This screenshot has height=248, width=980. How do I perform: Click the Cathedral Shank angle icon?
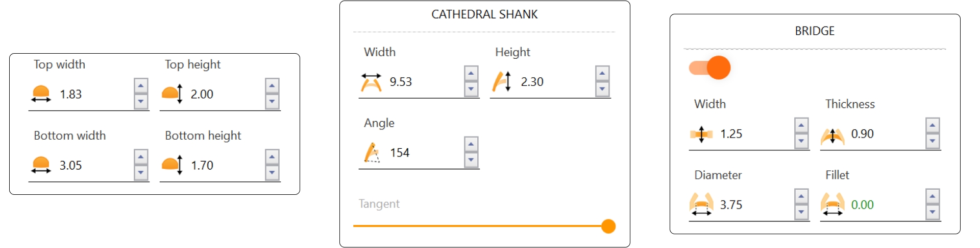click(372, 153)
